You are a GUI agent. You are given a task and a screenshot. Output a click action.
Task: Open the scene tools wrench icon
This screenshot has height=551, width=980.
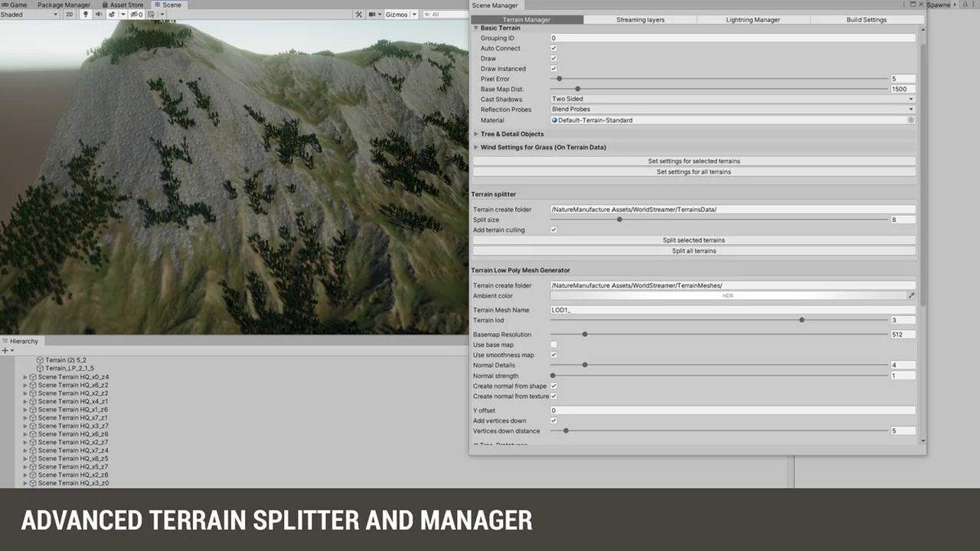click(358, 15)
